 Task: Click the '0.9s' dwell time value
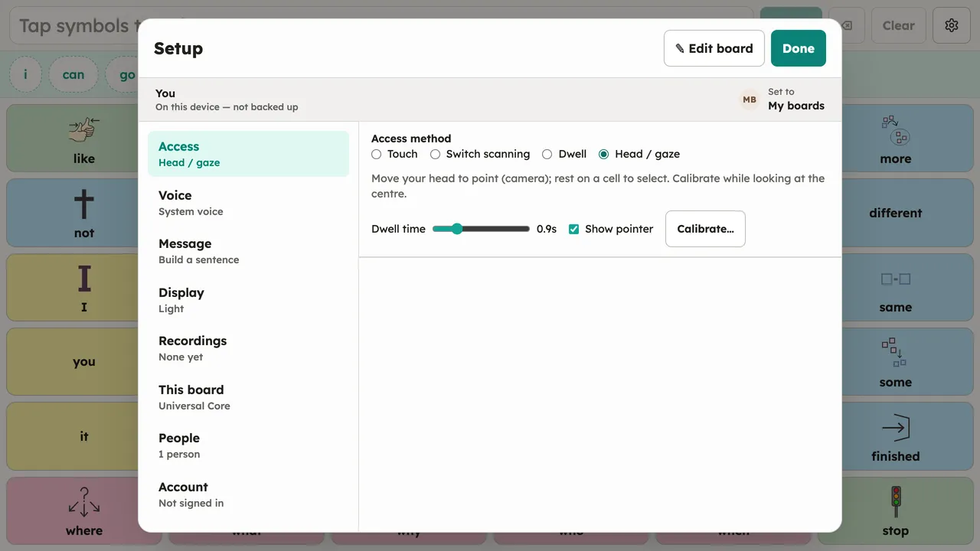(x=547, y=229)
